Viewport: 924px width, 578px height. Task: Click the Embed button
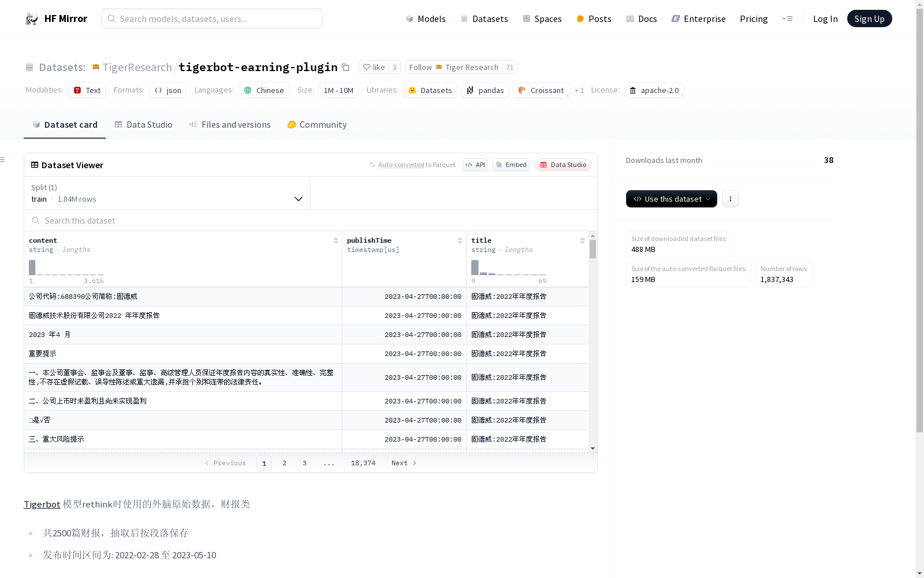pyautogui.click(x=511, y=165)
